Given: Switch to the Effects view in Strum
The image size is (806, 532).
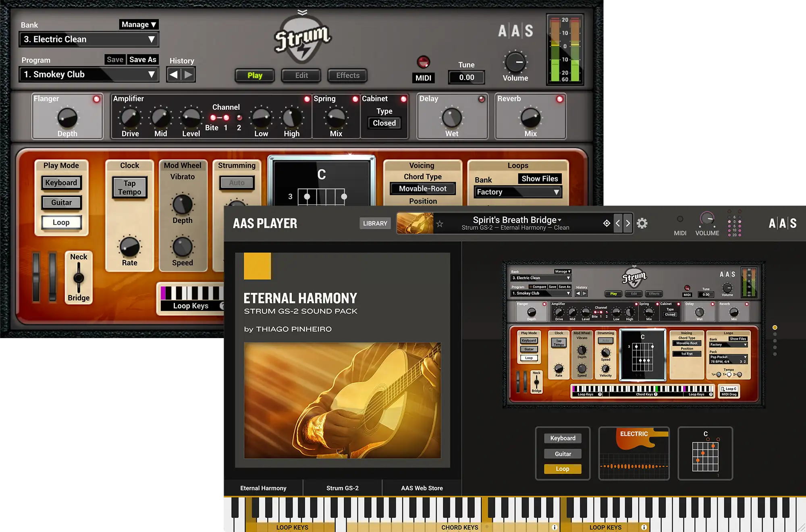Looking at the screenshot, I should click(348, 75).
